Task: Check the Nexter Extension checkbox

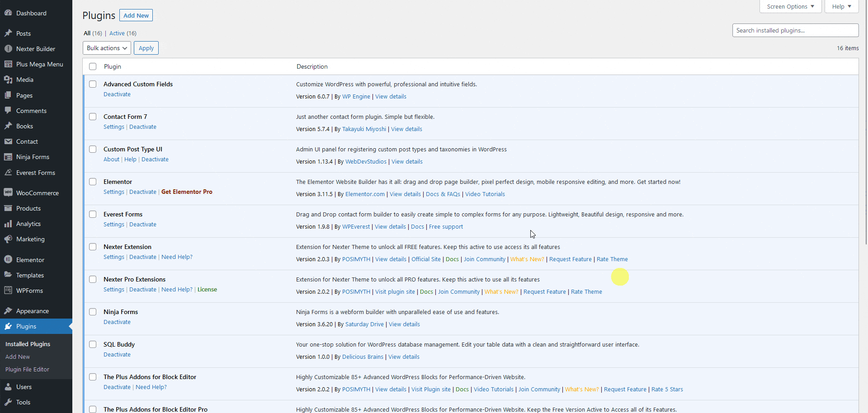Action: point(93,247)
